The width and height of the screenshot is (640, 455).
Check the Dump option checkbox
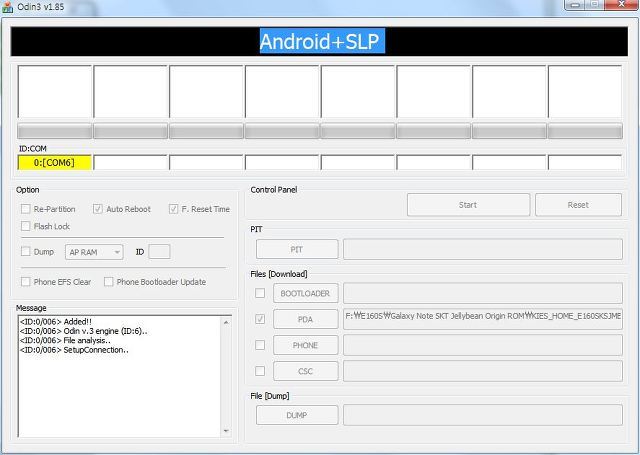(x=26, y=251)
